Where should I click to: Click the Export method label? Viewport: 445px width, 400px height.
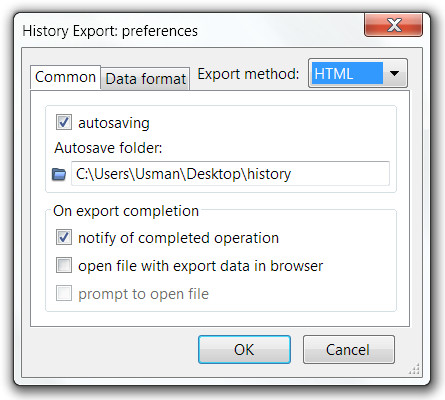pos(248,74)
